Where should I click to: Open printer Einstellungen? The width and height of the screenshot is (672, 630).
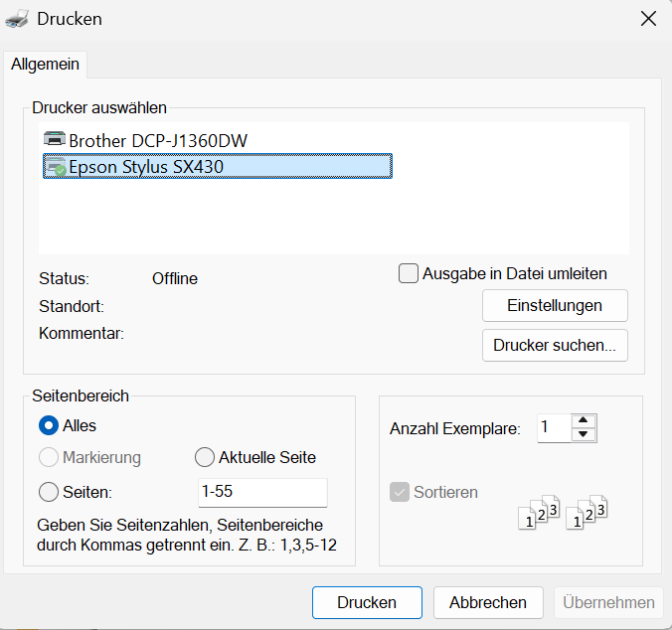[x=555, y=305]
